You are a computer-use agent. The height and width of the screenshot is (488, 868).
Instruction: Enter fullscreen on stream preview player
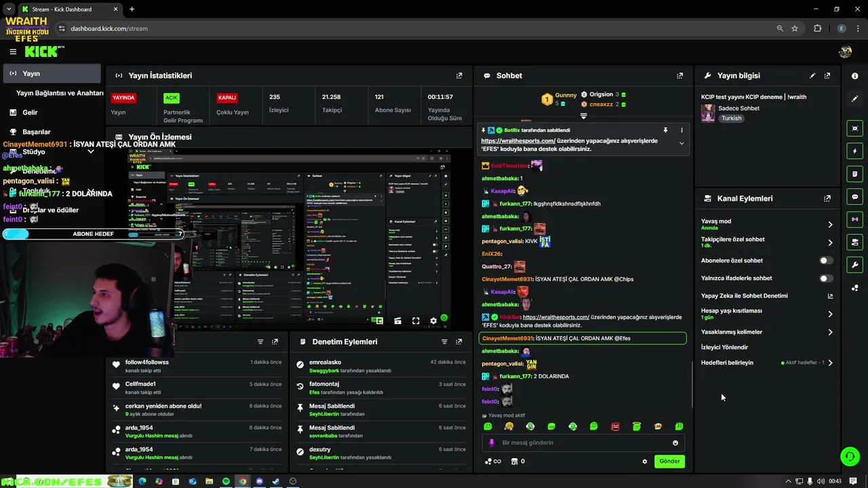pyautogui.click(x=416, y=321)
